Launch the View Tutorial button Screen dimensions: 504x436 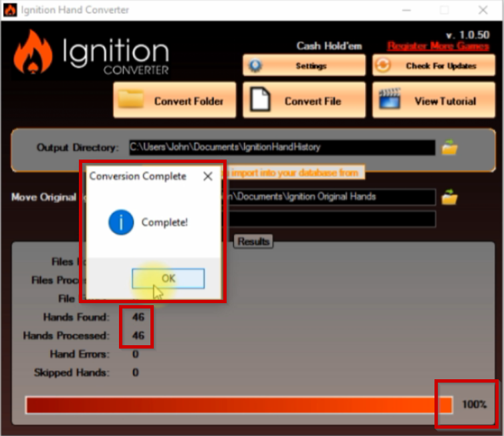coord(434,100)
